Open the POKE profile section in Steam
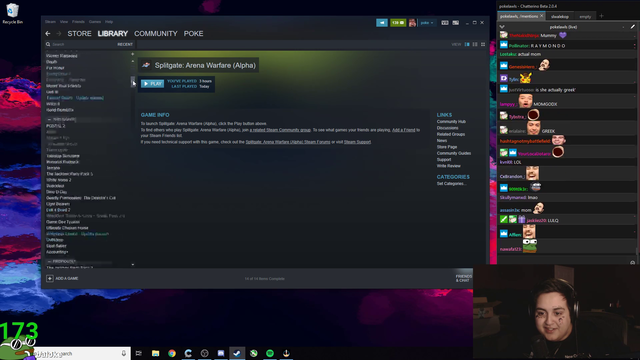The height and width of the screenshot is (360, 640). [x=193, y=33]
